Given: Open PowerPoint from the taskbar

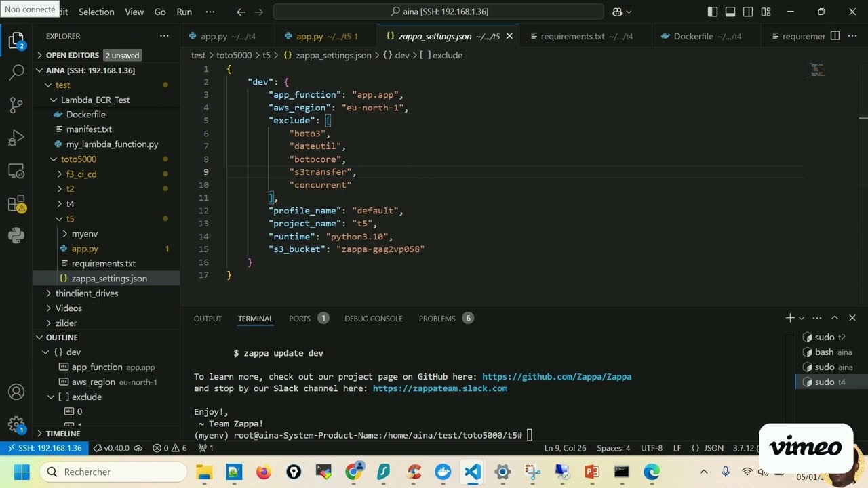Looking at the screenshot, I should coord(592,472).
